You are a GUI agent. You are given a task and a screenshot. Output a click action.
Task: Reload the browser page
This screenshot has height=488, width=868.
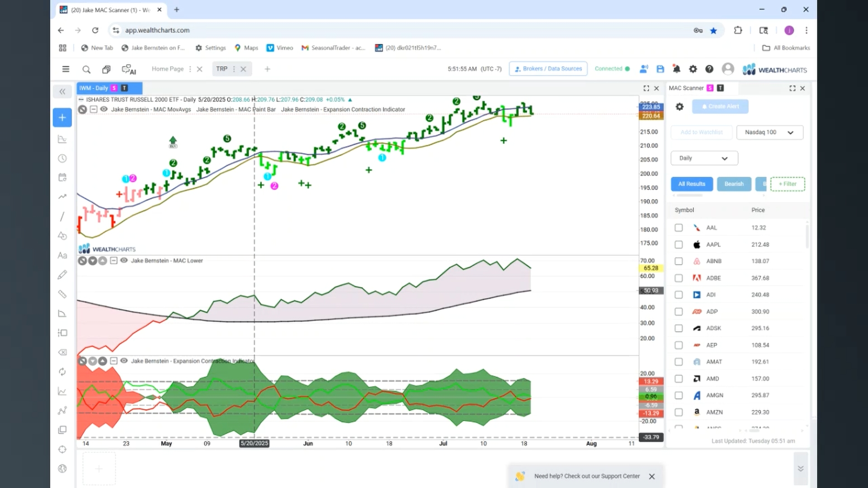95,30
